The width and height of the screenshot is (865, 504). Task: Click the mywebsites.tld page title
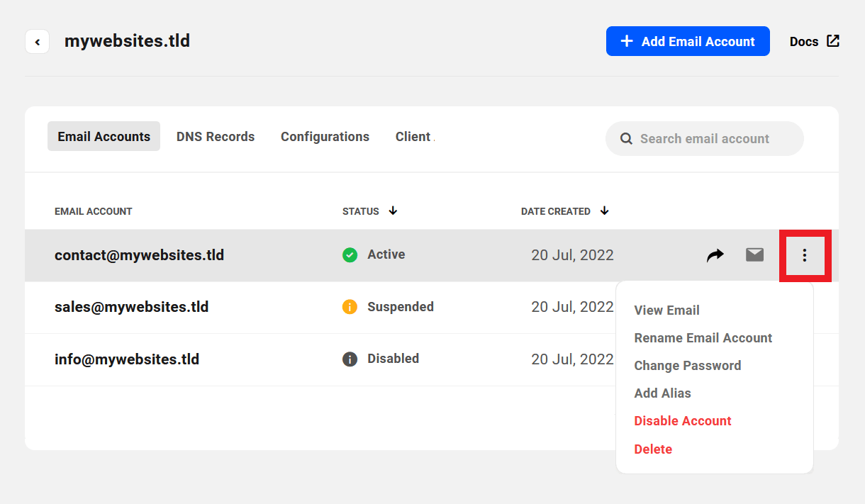pos(127,41)
